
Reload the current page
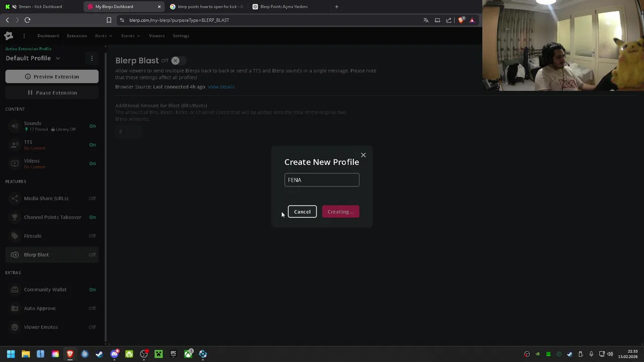click(x=27, y=20)
